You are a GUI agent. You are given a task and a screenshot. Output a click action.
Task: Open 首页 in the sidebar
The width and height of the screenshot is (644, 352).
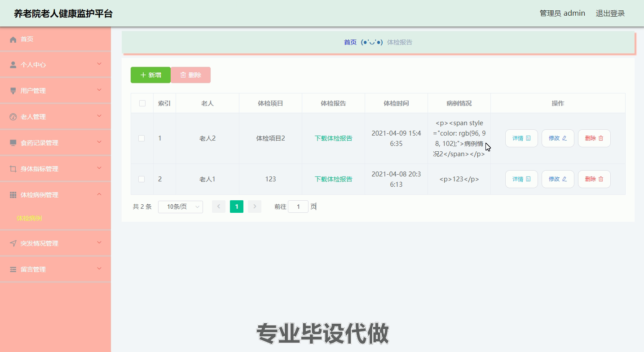(55, 40)
